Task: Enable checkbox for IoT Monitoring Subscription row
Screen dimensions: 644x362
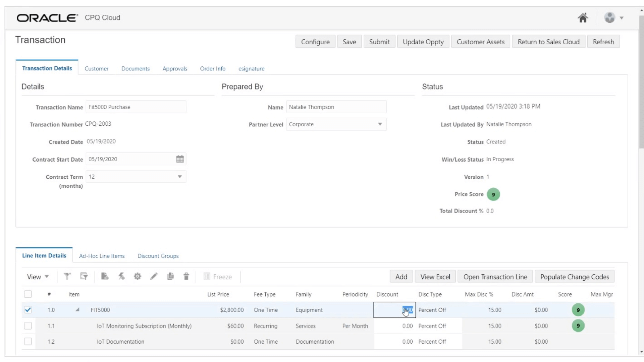Action: click(x=28, y=326)
